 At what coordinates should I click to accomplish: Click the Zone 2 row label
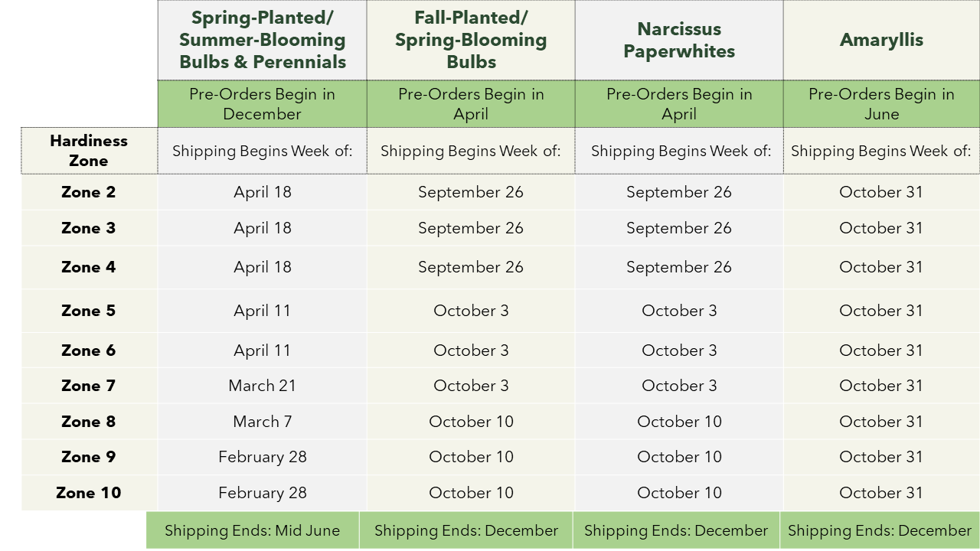[x=89, y=192]
